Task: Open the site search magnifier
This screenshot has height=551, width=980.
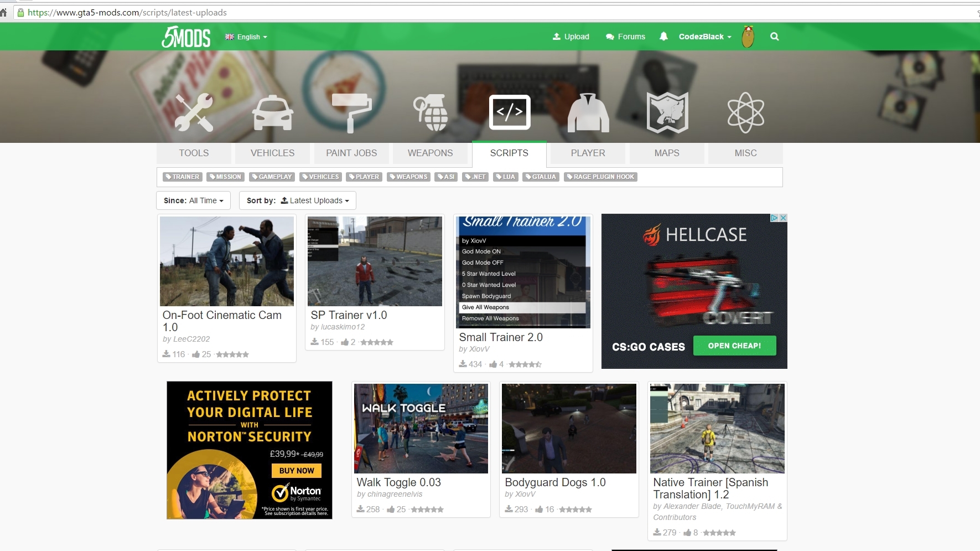Action: pos(775,37)
